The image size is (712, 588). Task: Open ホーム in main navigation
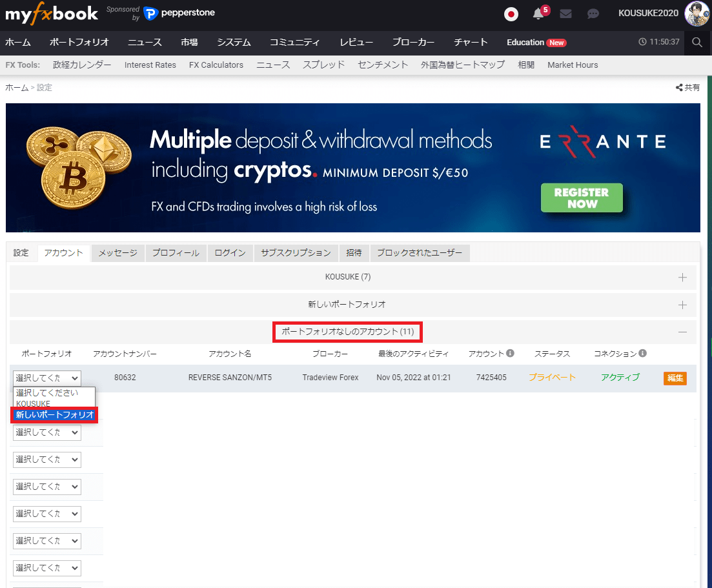point(18,42)
